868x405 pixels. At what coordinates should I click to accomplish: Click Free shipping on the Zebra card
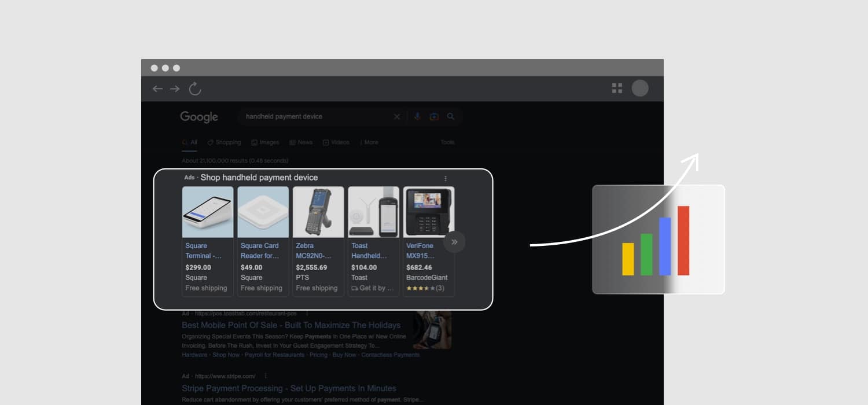[317, 288]
